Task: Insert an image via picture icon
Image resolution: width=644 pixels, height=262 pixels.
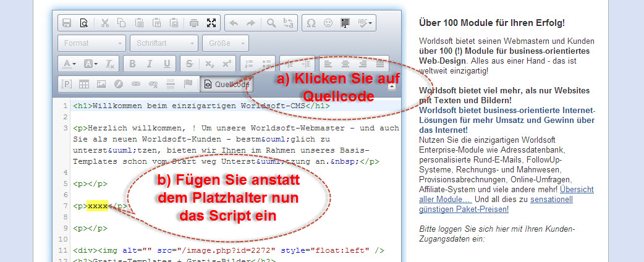Action: coord(101,84)
